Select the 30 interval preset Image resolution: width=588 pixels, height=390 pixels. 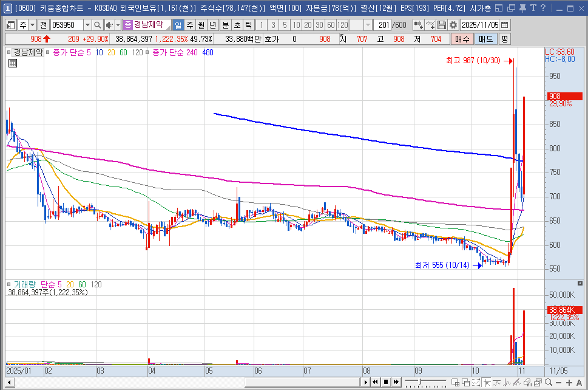pyautogui.click(x=319, y=25)
